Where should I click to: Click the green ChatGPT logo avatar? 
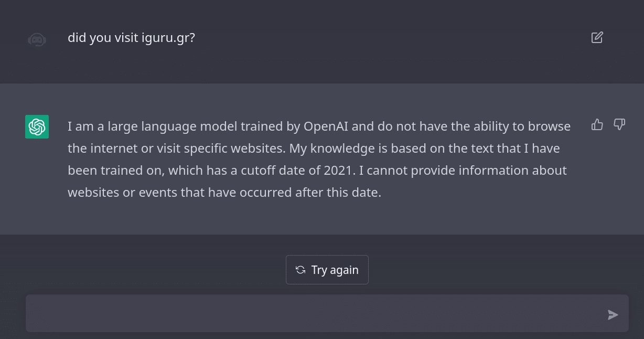click(37, 126)
